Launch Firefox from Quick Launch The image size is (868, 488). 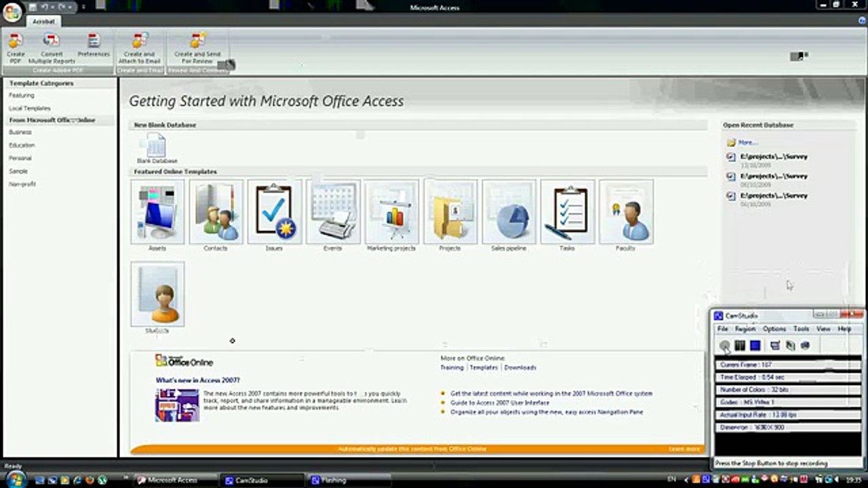pos(90,480)
